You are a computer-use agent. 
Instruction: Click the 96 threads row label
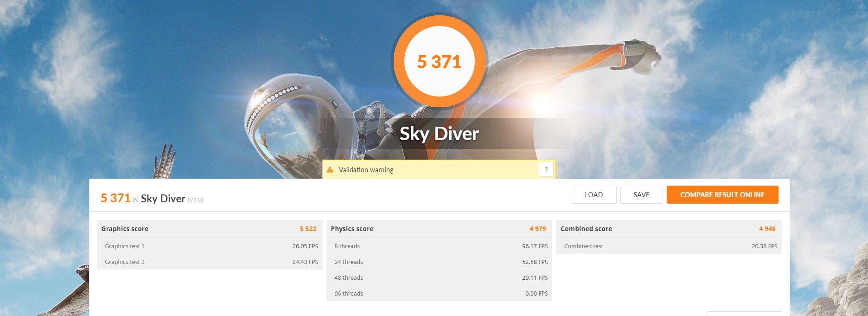pyautogui.click(x=349, y=294)
